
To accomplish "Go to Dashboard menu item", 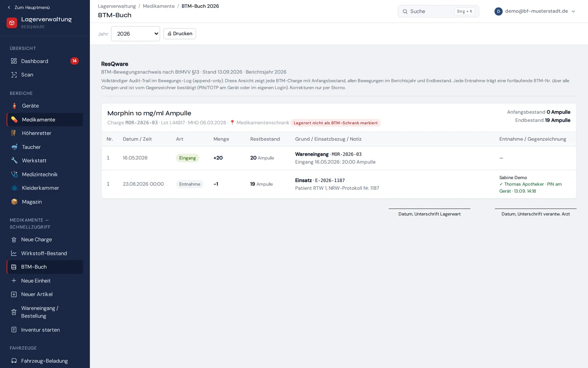I will pos(45,61).
